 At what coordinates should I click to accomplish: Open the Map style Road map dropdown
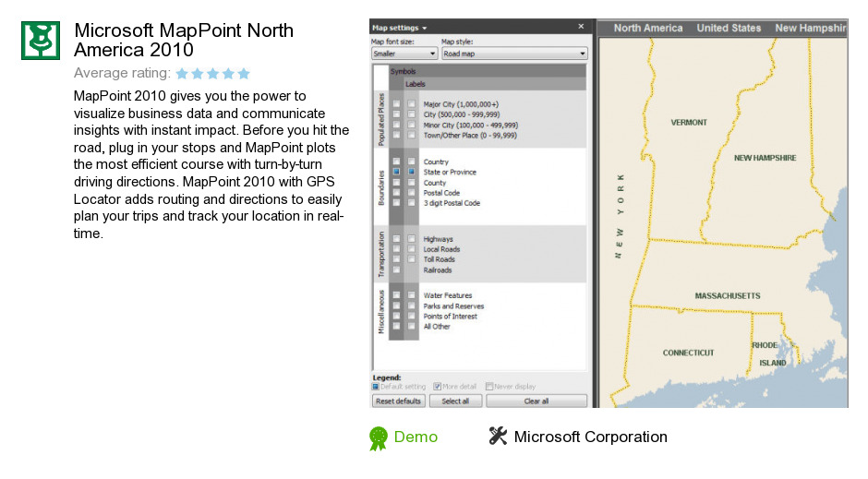(x=514, y=54)
